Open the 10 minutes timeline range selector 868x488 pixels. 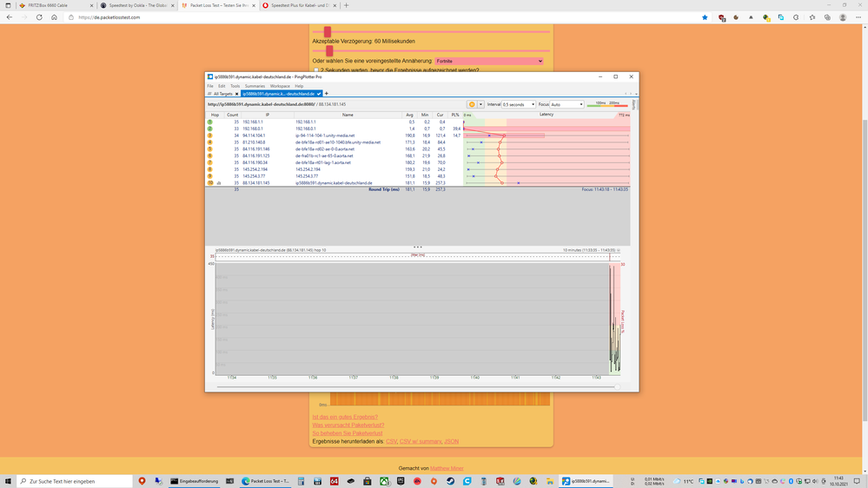click(x=591, y=250)
